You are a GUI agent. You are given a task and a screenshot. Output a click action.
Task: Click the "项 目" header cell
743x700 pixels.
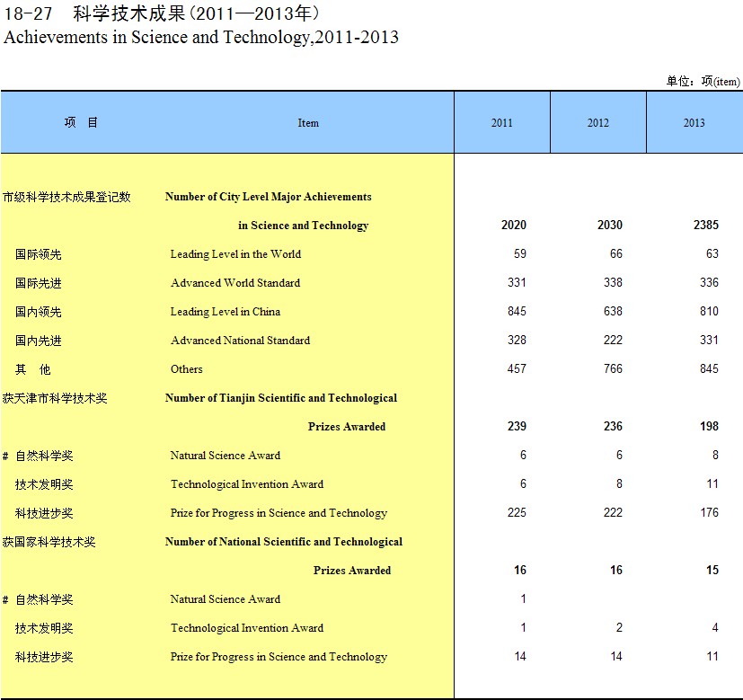tap(81, 122)
